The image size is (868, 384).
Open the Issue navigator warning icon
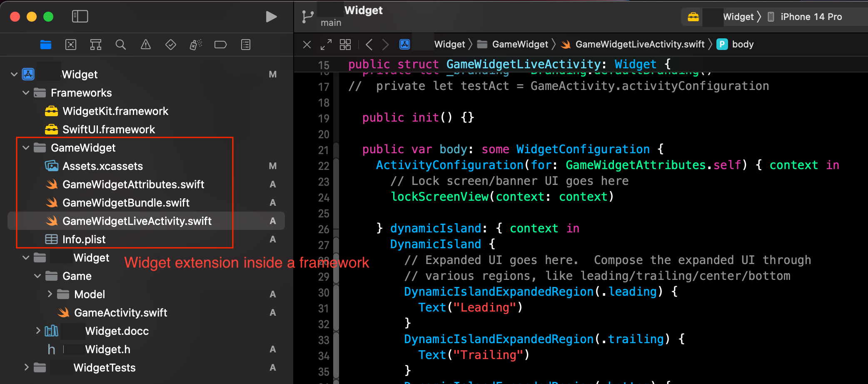[x=146, y=45]
